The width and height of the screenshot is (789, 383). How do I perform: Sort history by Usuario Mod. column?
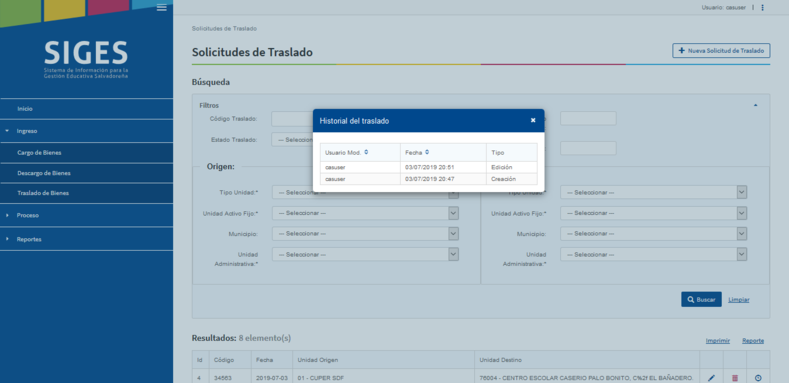(366, 152)
